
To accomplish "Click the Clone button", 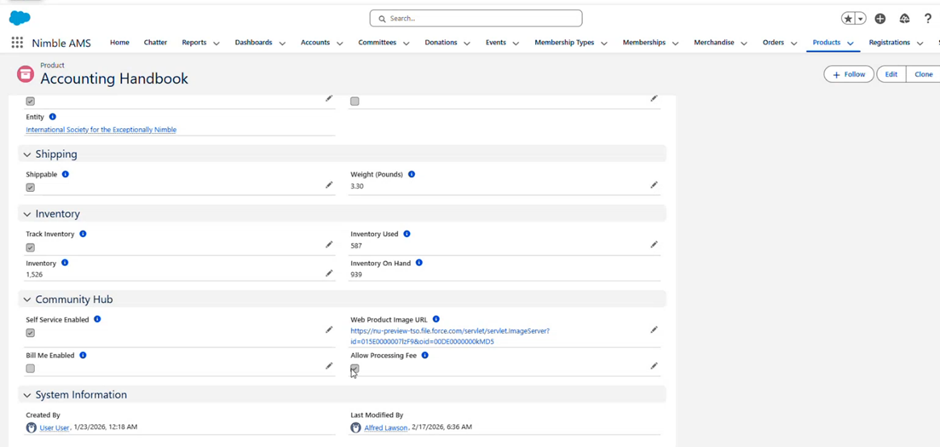I will pos(923,74).
